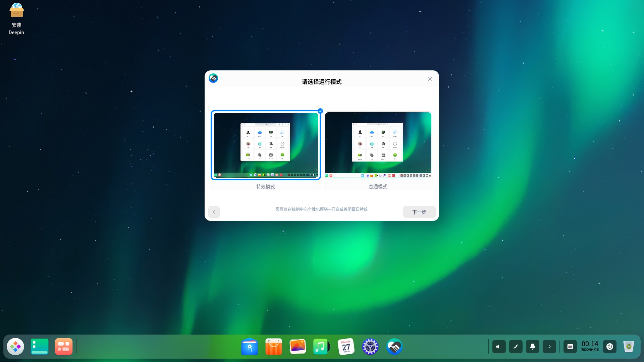Open the launcher from the dock
This screenshot has height=362, width=644.
[15, 347]
